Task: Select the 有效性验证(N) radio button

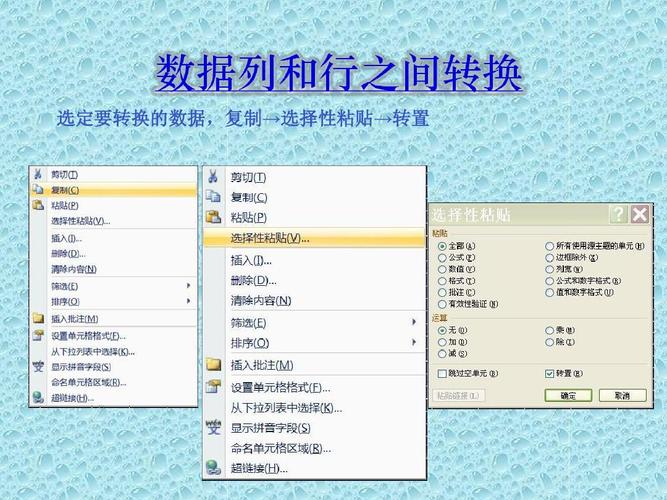Action: [442, 304]
